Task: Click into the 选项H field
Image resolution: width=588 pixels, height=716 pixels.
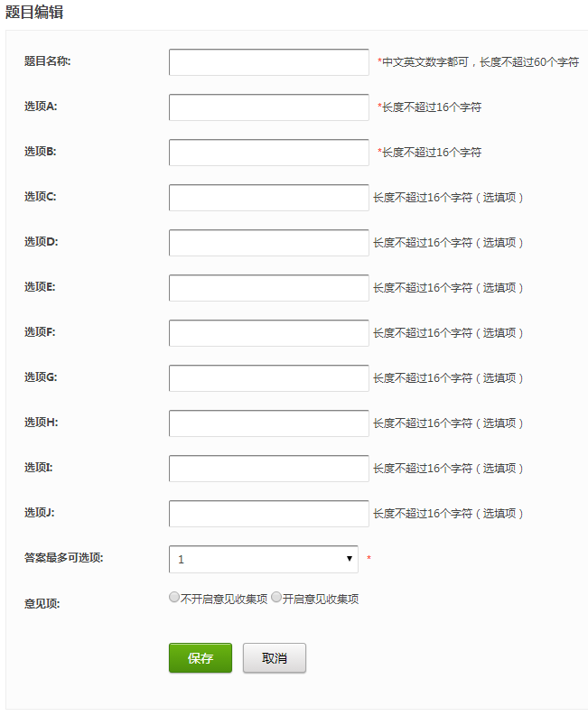Action: coord(268,423)
